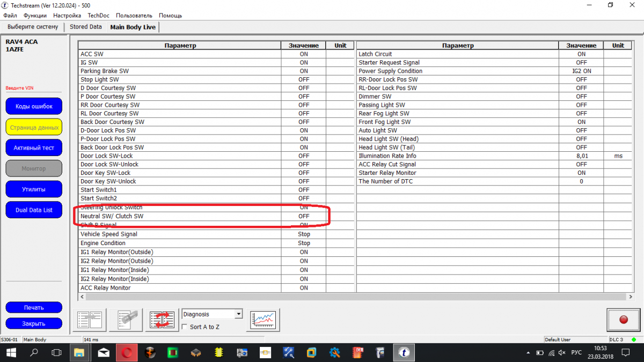Select the Dimmer SW row
The width and height of the screenshot is (644, 362).
[495, 97]
